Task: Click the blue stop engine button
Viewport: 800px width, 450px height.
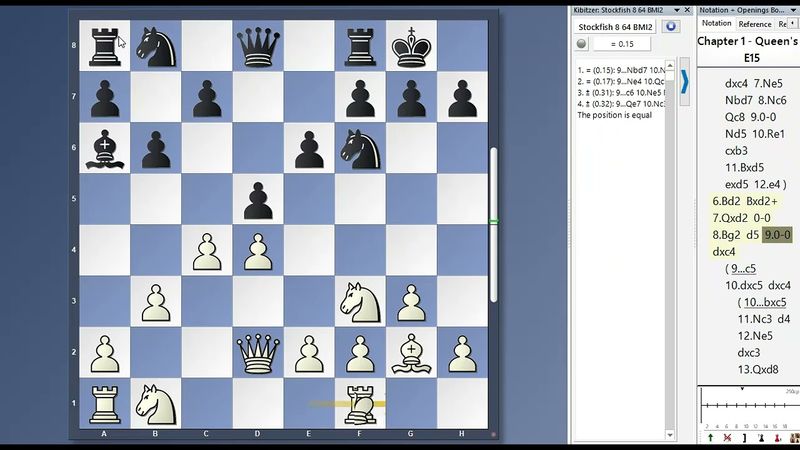Action: pos(670,26)
